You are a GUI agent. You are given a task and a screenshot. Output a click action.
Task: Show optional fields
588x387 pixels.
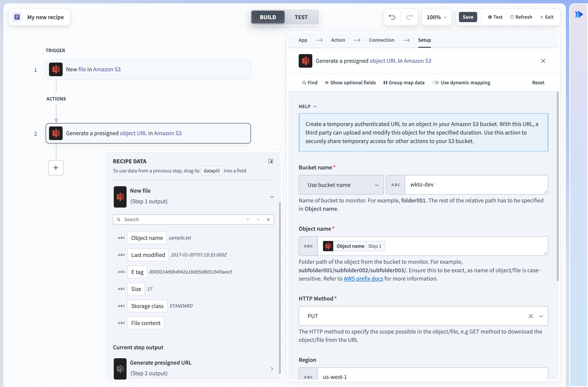(350, 83)
